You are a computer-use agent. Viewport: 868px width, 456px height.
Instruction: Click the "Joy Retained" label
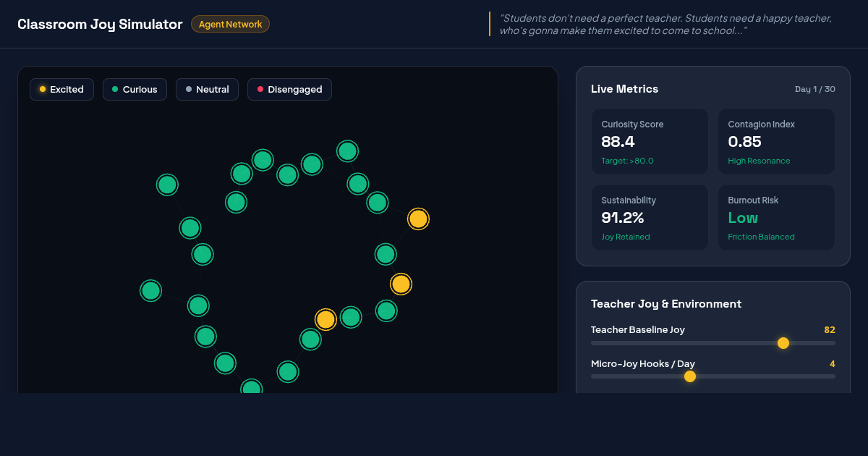[x=626, y=237]
